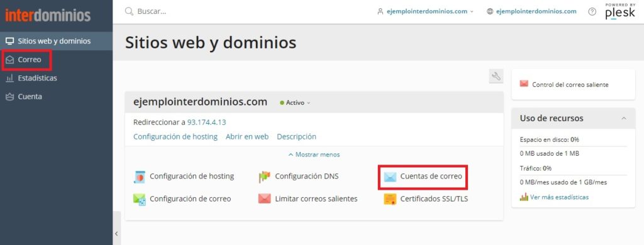Click the Sitios web y dominios page title
644x245 pixels.
(211, 42)
